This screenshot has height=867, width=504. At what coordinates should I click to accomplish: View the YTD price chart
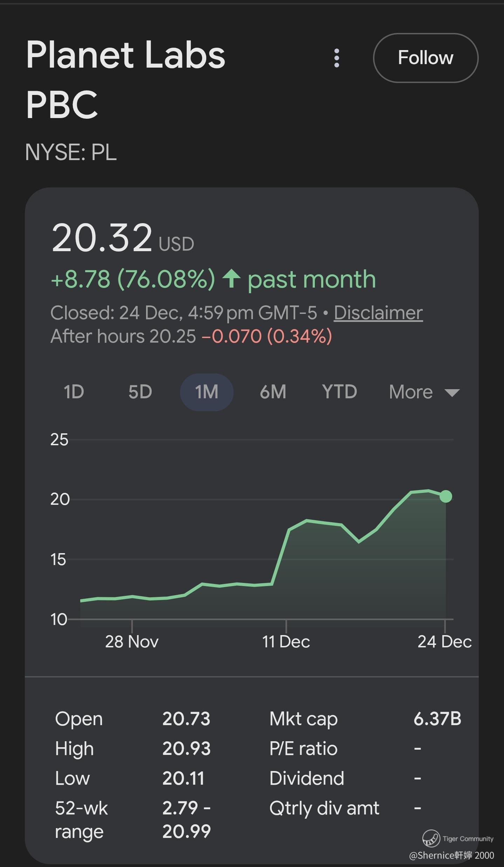click(339, 392)
